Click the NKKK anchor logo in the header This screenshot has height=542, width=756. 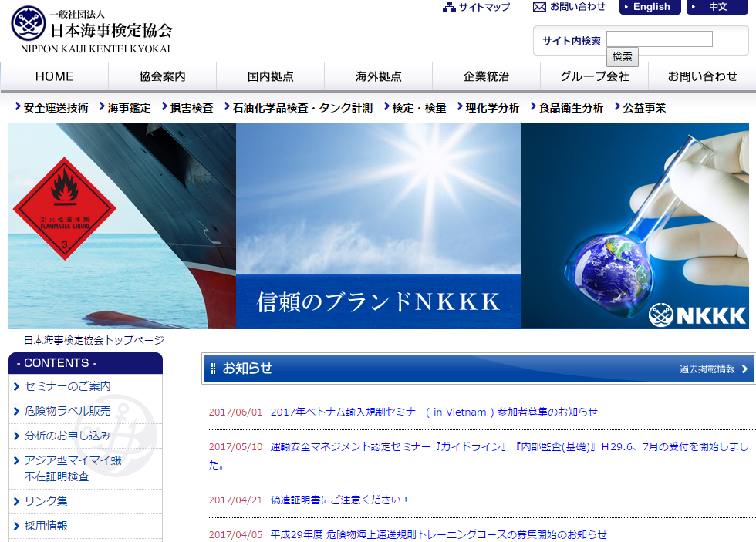[29, 23]
